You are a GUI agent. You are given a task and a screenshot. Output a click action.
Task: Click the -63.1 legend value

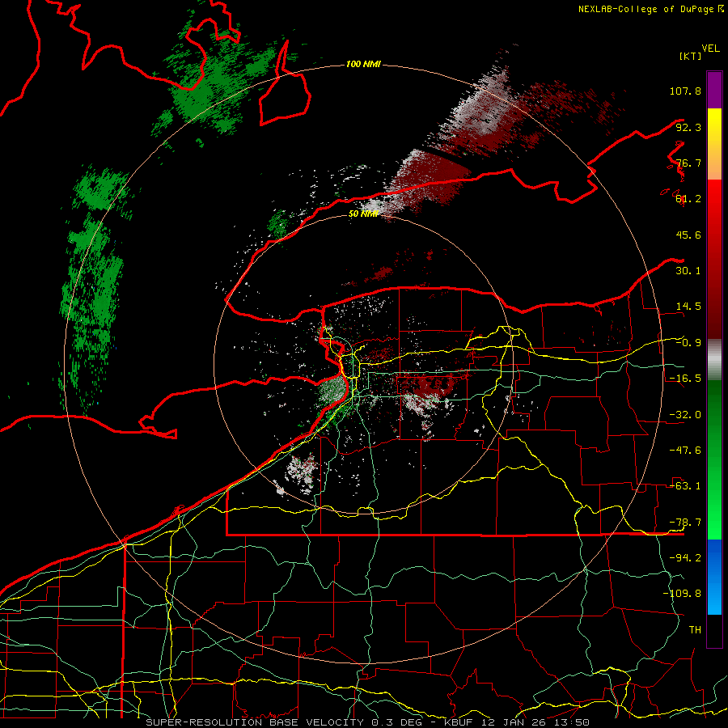point(685,486)
